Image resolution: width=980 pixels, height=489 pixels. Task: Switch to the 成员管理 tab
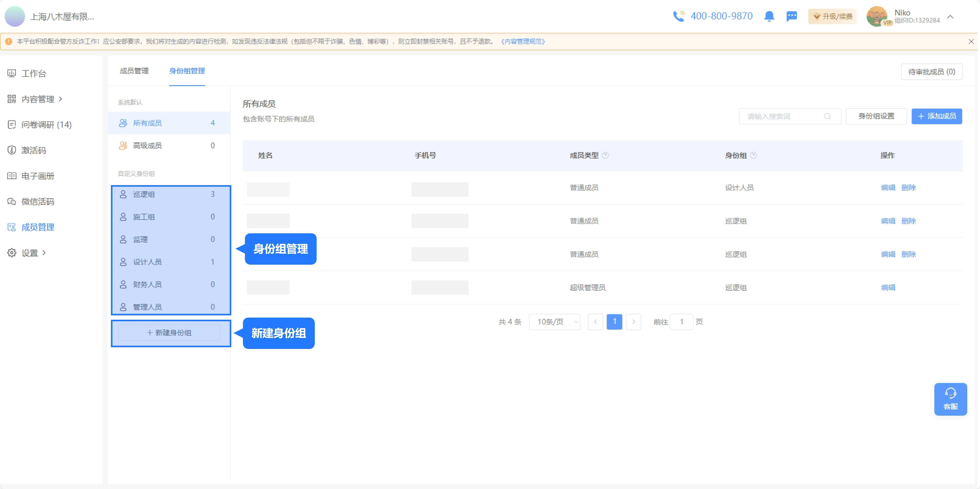pyautogui.click(x=134, y=71)
